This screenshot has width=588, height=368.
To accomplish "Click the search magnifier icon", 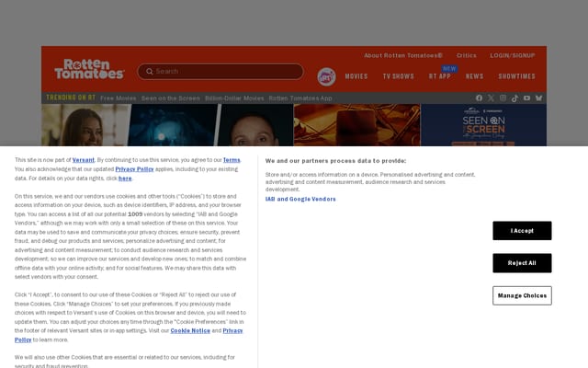I will [149, 72].
